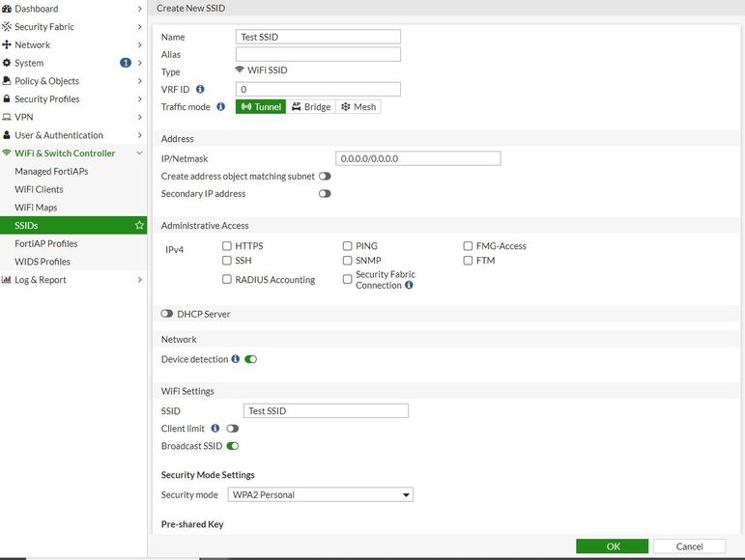The image size is (745, 560).
Task: Expand Log & Report chevron
Action: (x=140, y=280)
